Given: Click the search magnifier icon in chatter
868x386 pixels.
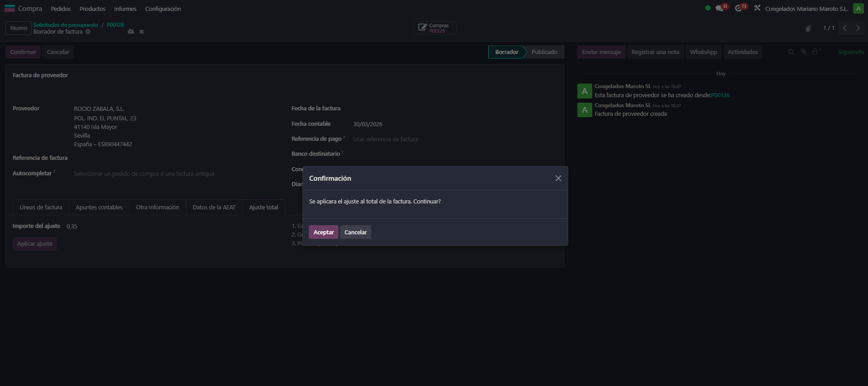Looking at the screenshot, I should pyautogui.click(x=791, y=52).
